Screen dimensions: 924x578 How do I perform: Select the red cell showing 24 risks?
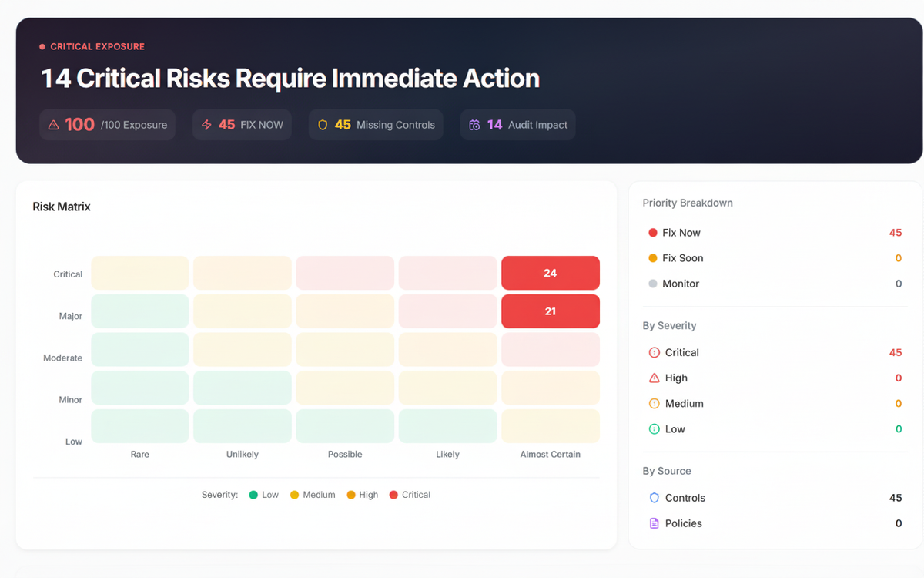[551, 273]
